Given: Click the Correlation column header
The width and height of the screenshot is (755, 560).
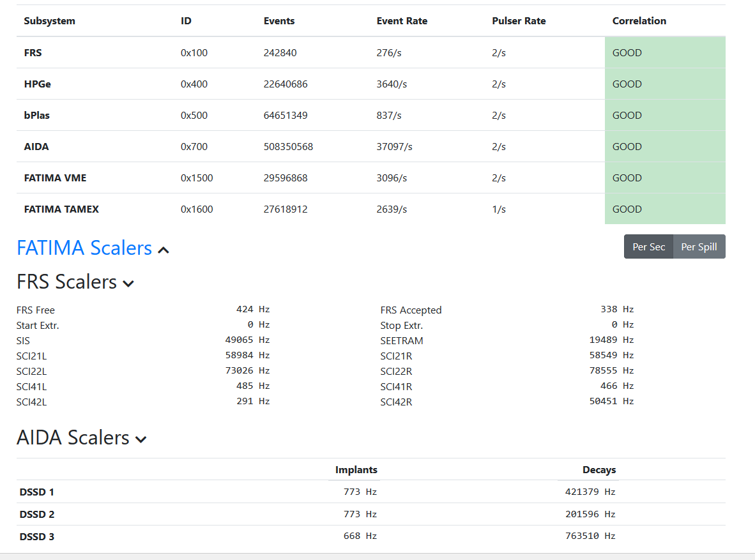Looking at the screenshot, I should click(x=639, y=20).
